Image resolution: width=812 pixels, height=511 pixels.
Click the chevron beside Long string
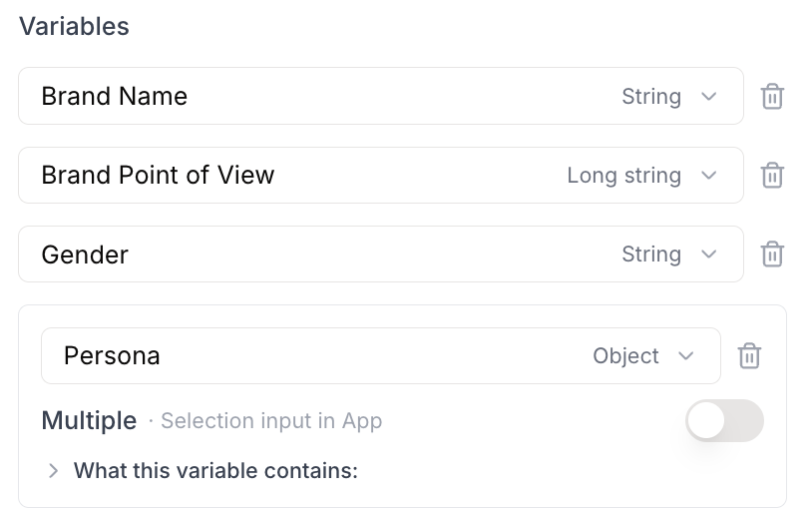click(x=708, y=176)
